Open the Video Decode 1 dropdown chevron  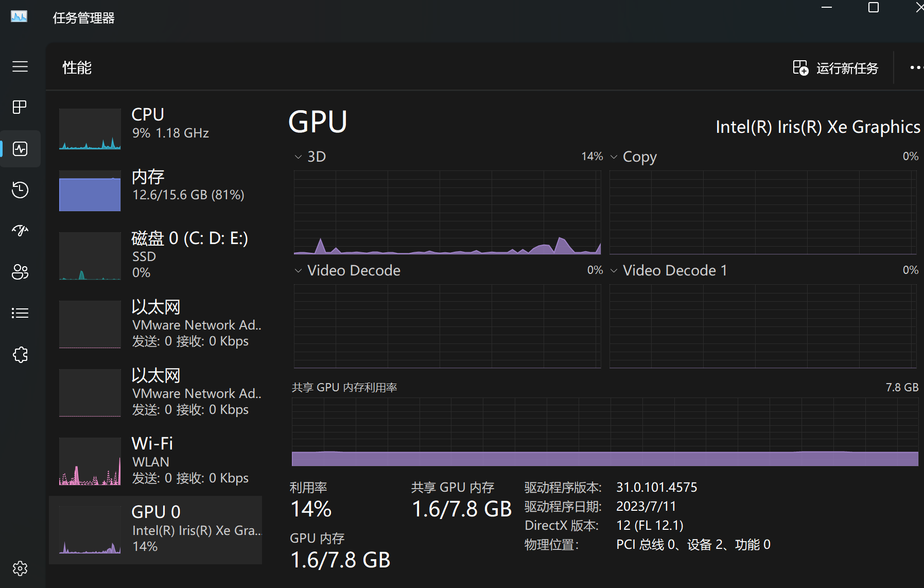(x=614, y=270)
